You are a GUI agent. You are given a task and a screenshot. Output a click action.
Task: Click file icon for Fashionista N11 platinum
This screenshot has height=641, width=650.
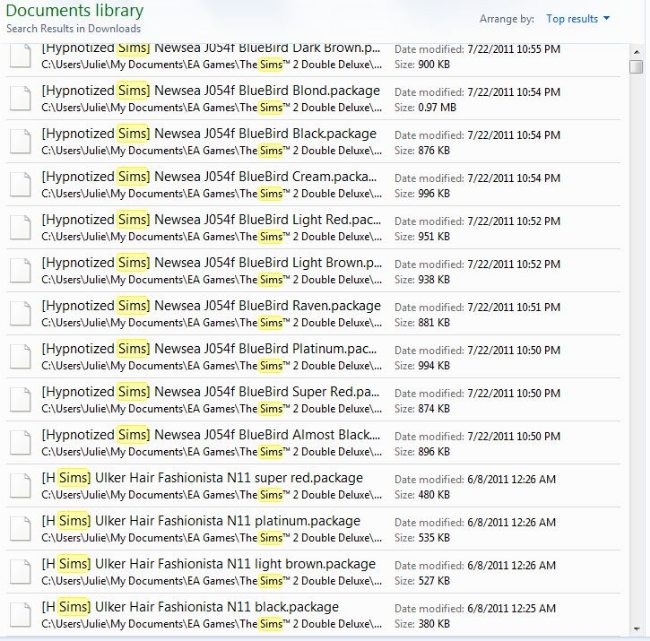[x=21, y=529]
